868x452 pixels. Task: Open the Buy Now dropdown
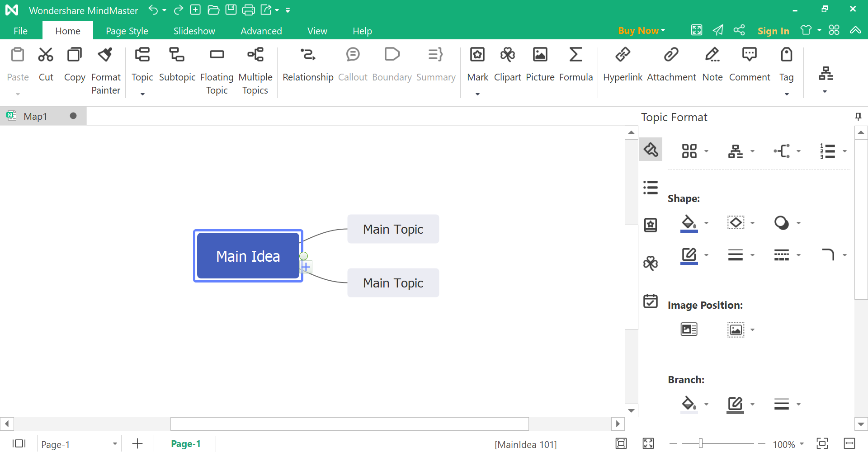pos(642,31)
